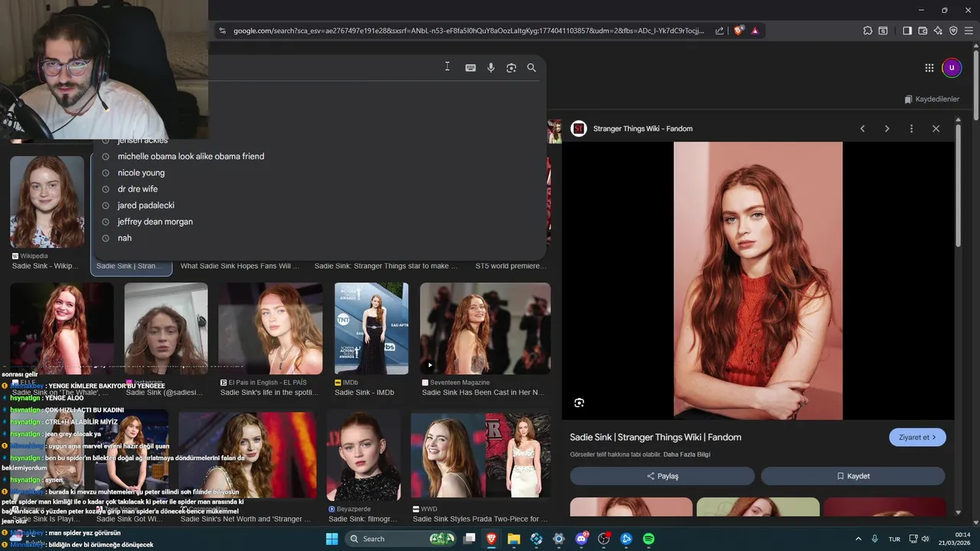Open the El País in English thumbnail
980x551 pixels.
pyautogui.click(x=270, y=329)
